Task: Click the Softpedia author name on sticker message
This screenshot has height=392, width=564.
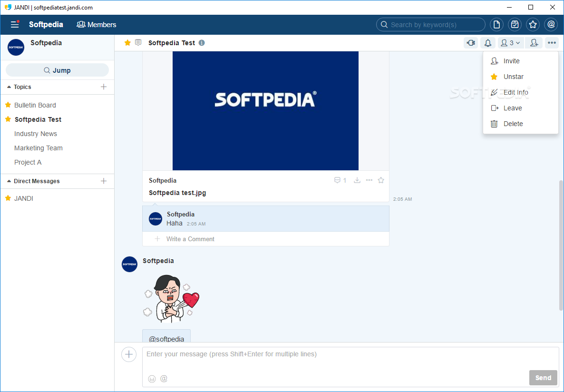Action: click(x=158, y=261)
